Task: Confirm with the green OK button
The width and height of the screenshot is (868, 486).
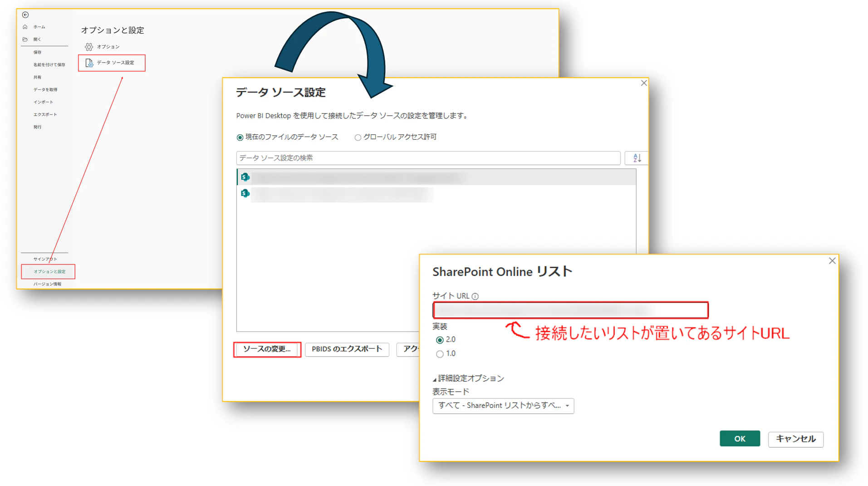Action: pos(740,439)
